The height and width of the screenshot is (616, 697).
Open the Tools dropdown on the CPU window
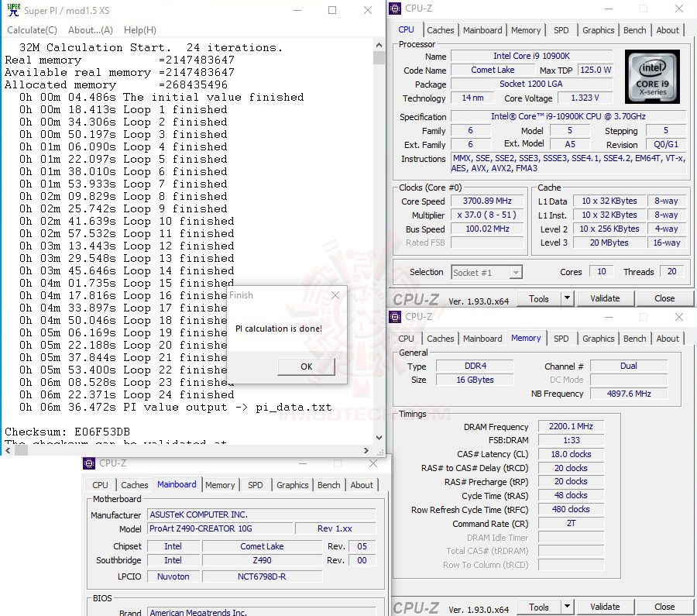568,298
